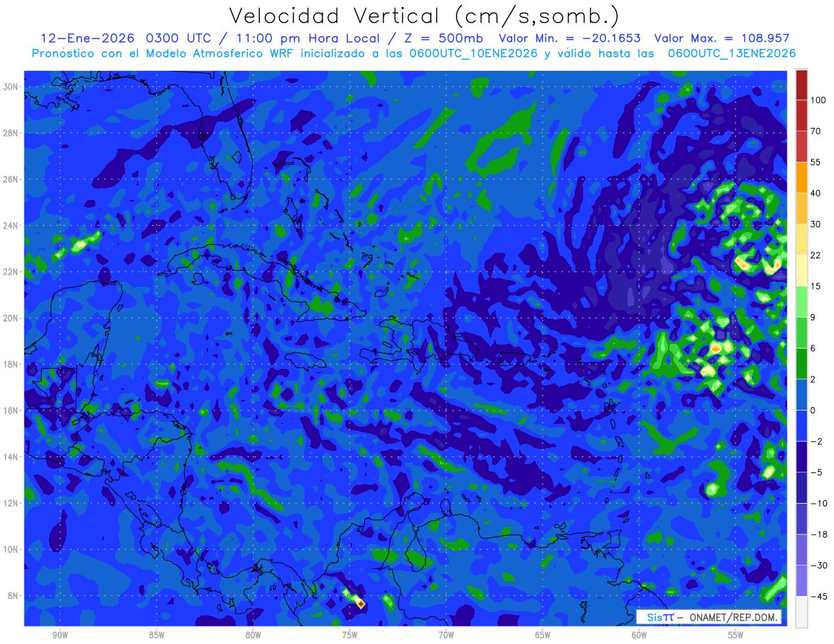Click the lavender swatch between -45 and -30

[x=801, y=581]
